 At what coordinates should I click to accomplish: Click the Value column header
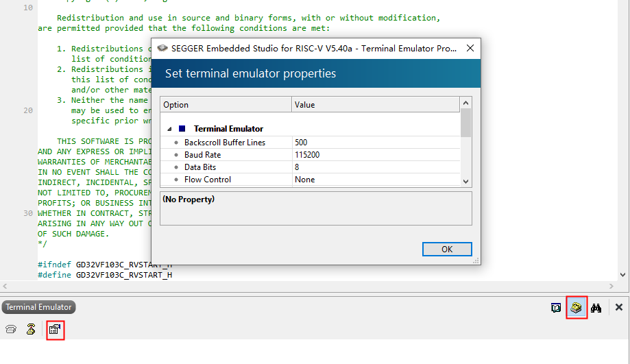pos(375,104)
